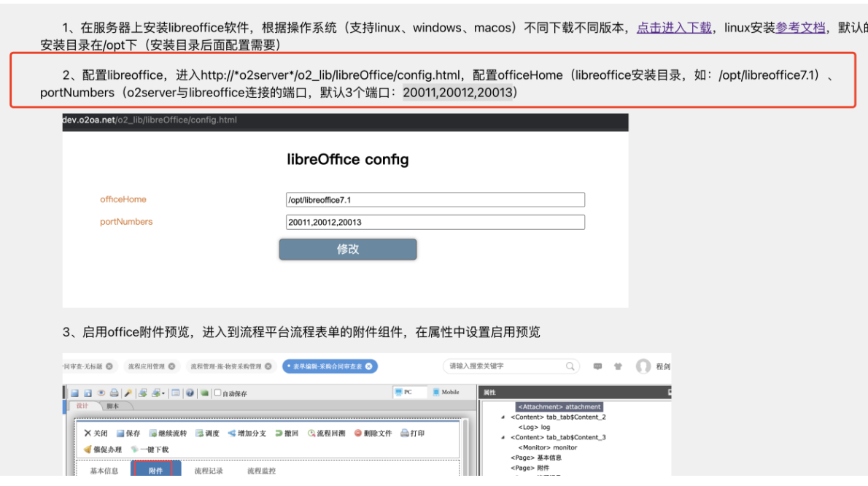
Task: Click the green icon beside the help icon
Action: (x=204, y=393)
